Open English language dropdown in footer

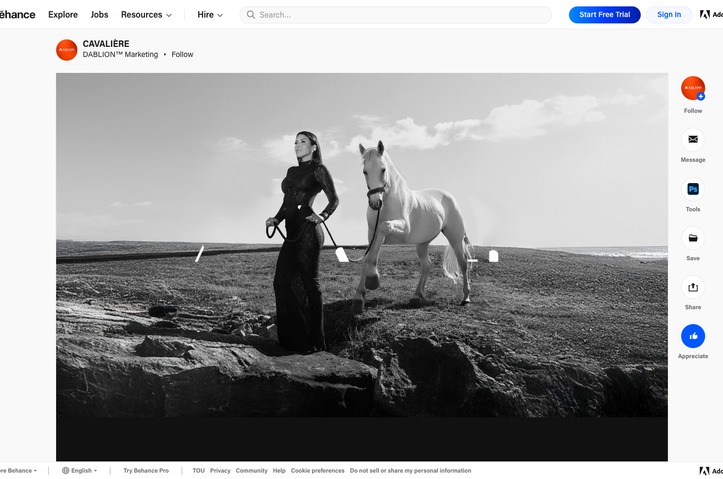(x=80, y=471)
